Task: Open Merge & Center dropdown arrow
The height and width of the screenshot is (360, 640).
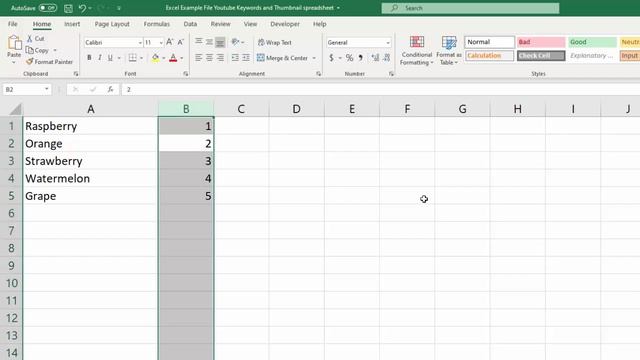Action: point(314,58)
